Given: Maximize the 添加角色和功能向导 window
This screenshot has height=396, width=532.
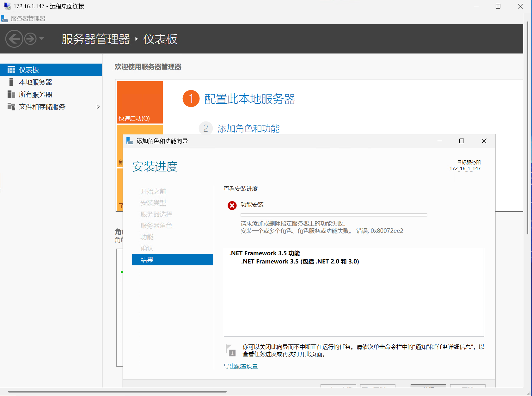Looking at the screenshot, I should click(x=462, y=141).
